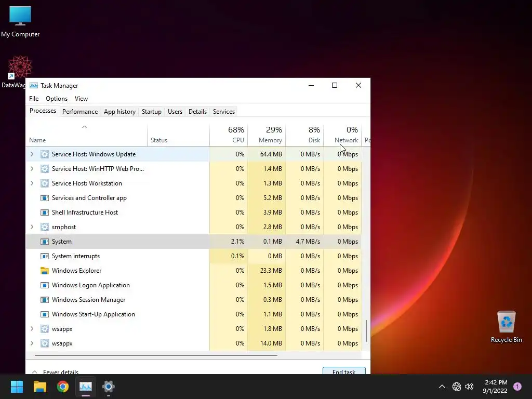Image resolution: width=532 pixels, height=399 pixels.
Task: Sort processes by Disk column
Action: point(304,136)
